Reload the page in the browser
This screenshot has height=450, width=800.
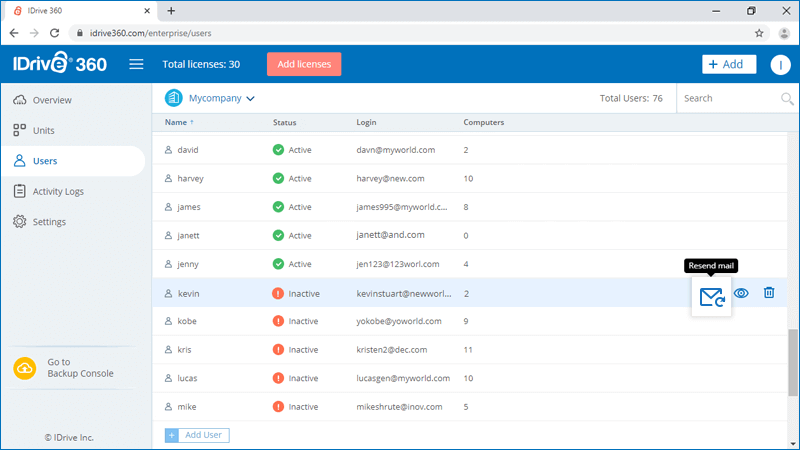pyautogui.click(x=55, y=33)
